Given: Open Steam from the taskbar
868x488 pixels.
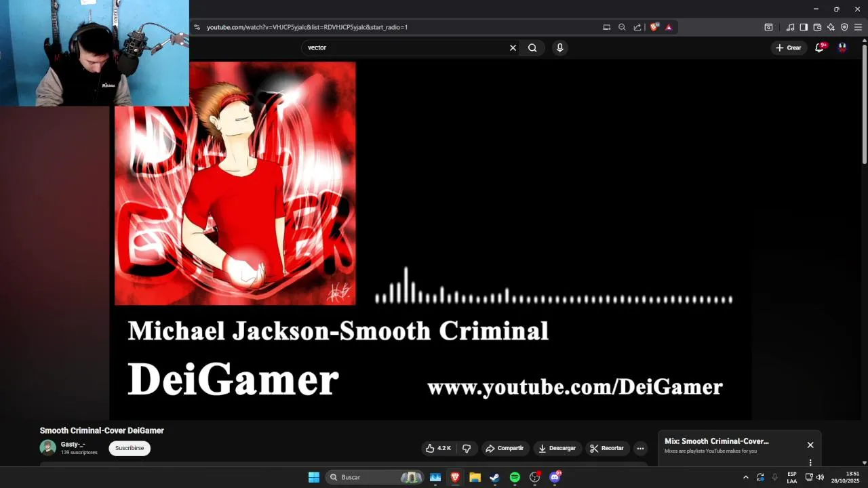Looking at the screenshot, I should point(495,477).
